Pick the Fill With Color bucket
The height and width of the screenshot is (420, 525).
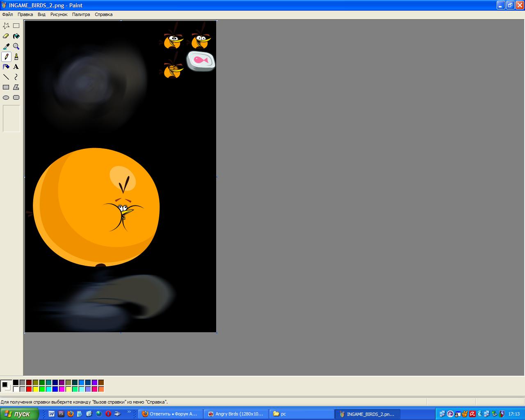[x=16, y=36]
